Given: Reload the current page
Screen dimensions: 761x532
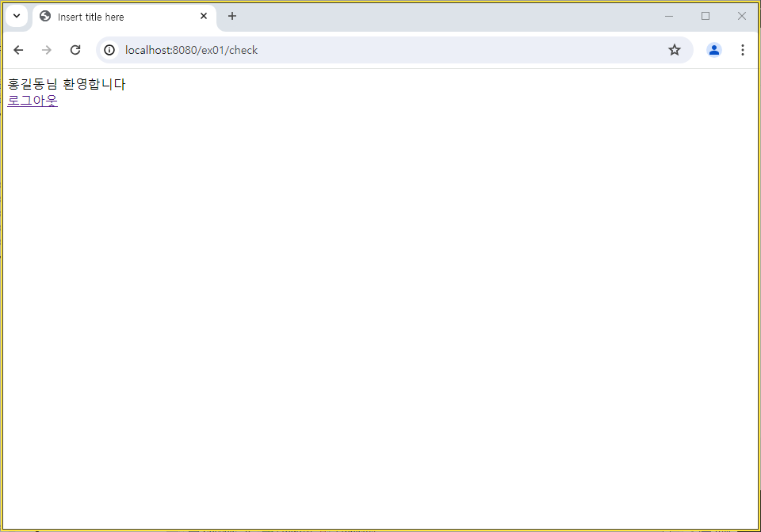Looking at the screenshot, I should 75,50.
